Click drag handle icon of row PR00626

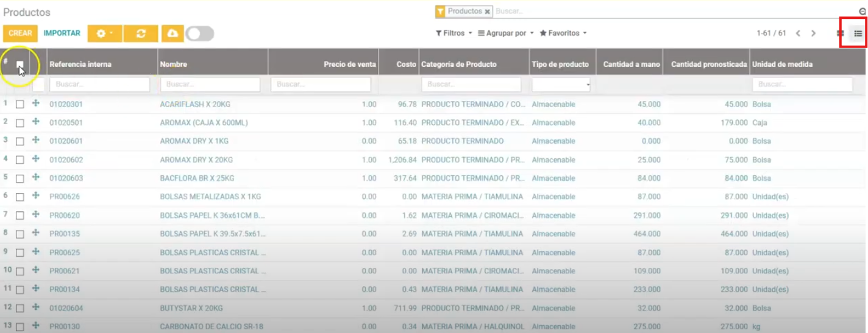(36, 196)
